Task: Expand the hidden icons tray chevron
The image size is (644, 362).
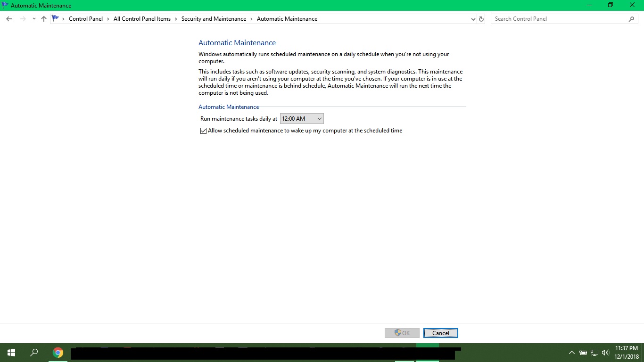Action: (571, 352)
